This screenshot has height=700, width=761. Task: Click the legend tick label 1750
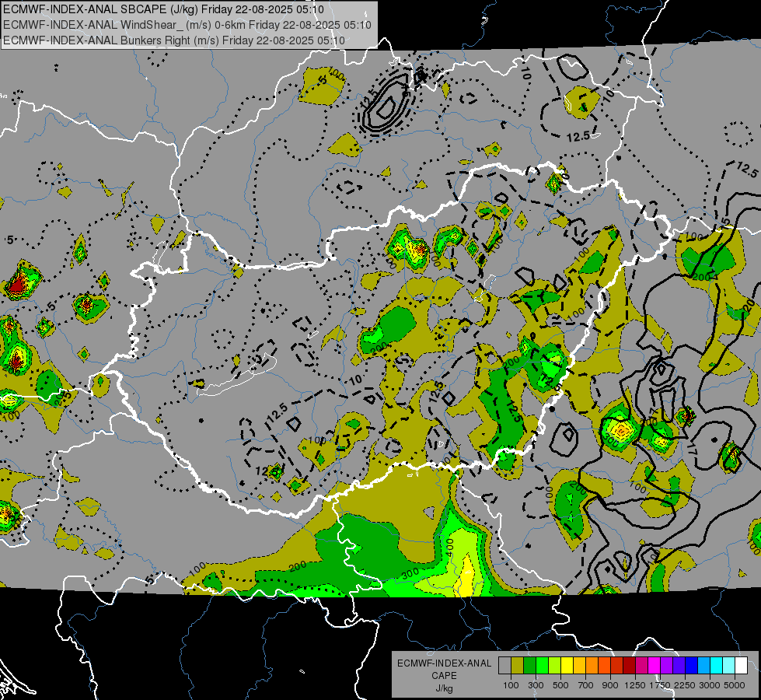tap(660, 685)
